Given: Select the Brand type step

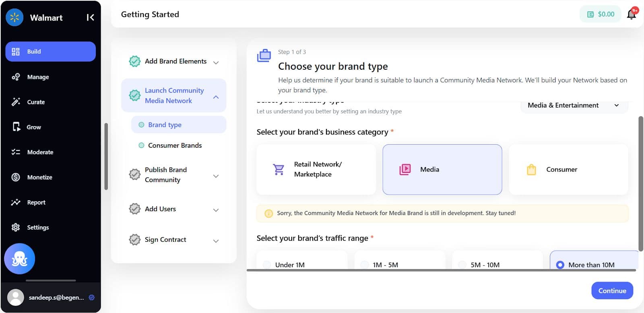Looking at the screenshot, I should (x=179, y=124).
